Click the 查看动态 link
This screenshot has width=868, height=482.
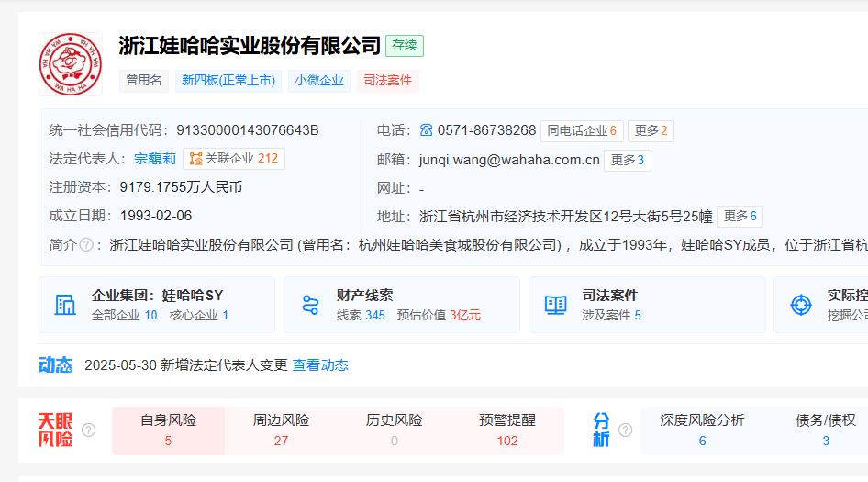pyautogui.click(x=320, y=365)
